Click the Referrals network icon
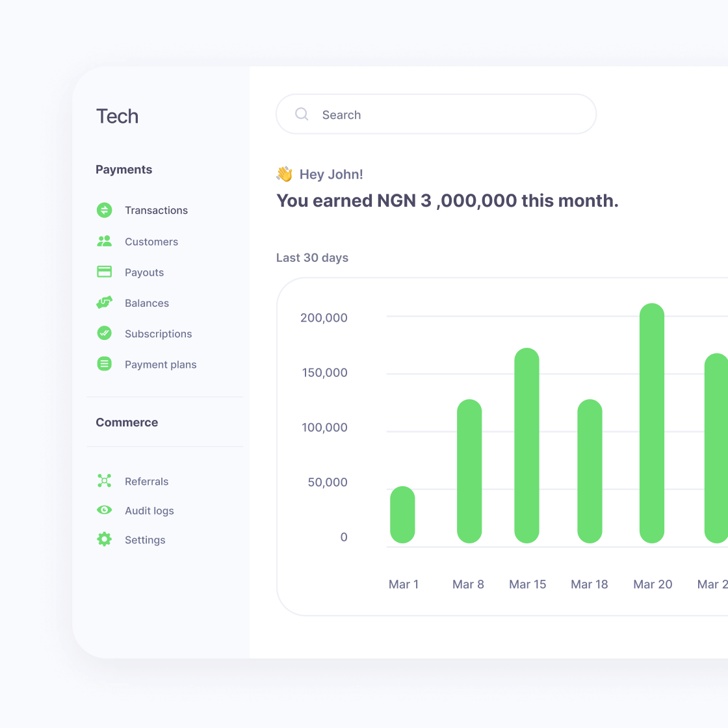This screenshot has height=728, width=728. [105, 480]
